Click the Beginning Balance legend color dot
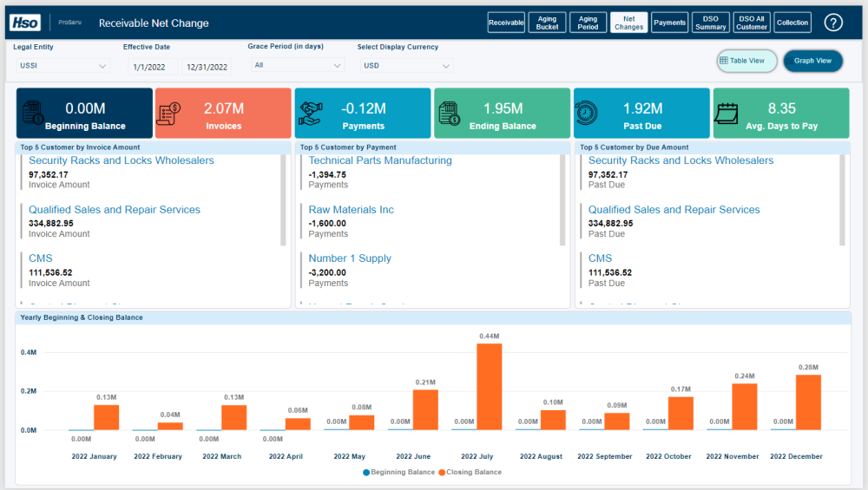The height and width of the screenshot is (490, 868). [x=366, y=472]
